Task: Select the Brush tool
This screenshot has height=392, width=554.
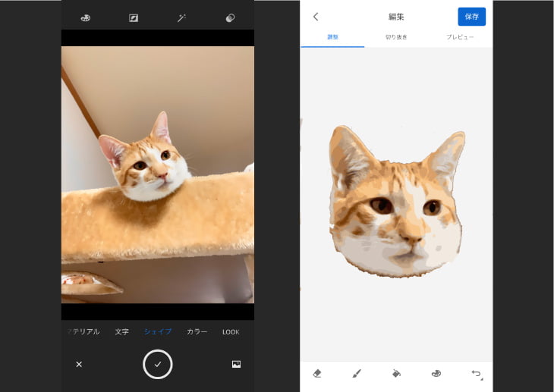Action: pyautogui.click(x=357, y=373)
